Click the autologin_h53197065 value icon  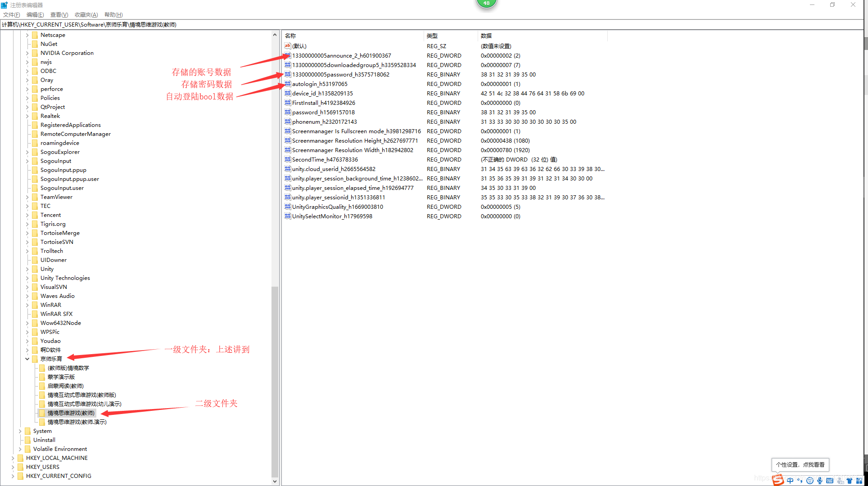[x=288, y=84]
